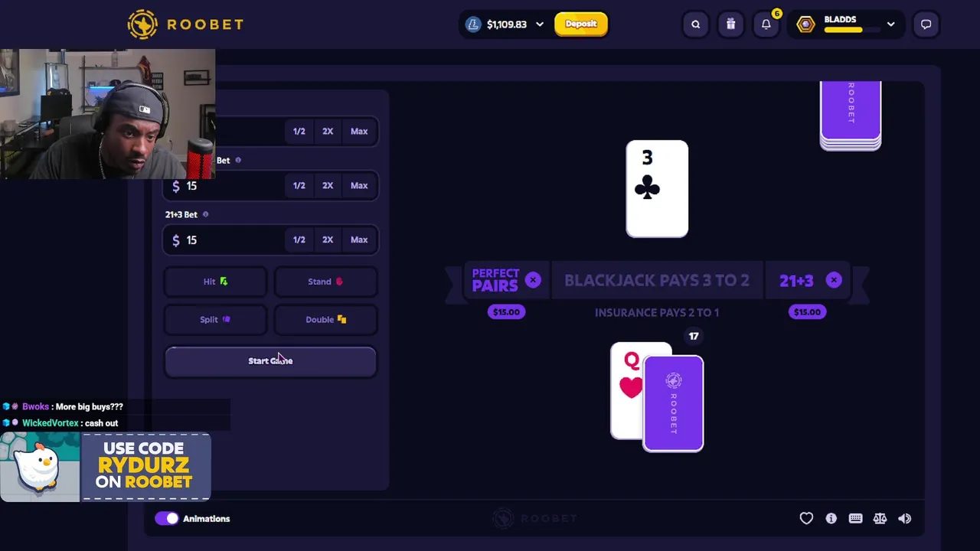
Task: Toggle the Animations switch
Action: point(166,518)
